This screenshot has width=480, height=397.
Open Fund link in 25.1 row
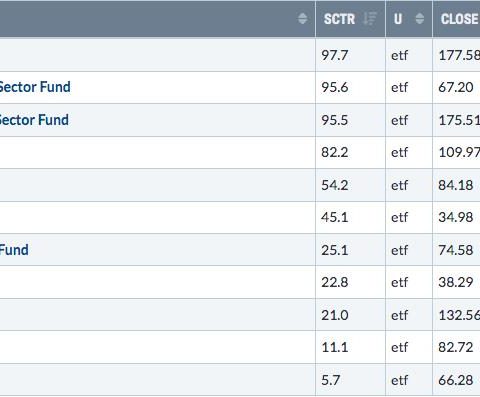coord(14,250)
